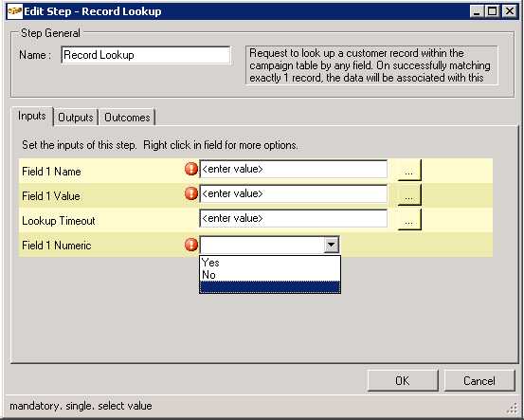Viewport: 524px width, 420px height.
Task: Click the error icon beside Field 1 Name
Action: tap(191, 169)
